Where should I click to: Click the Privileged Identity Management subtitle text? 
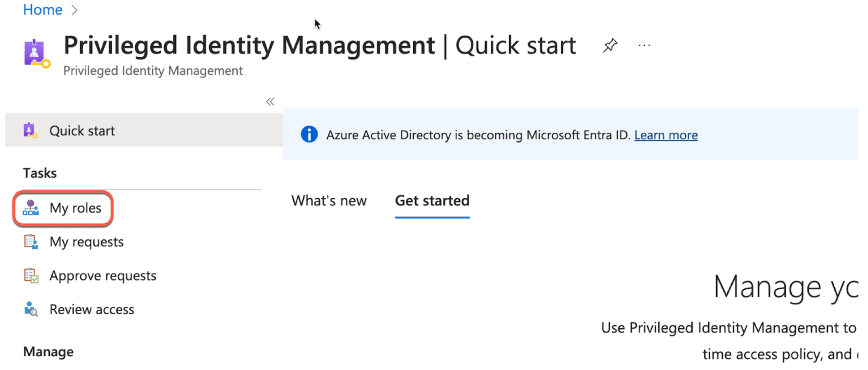153,71
